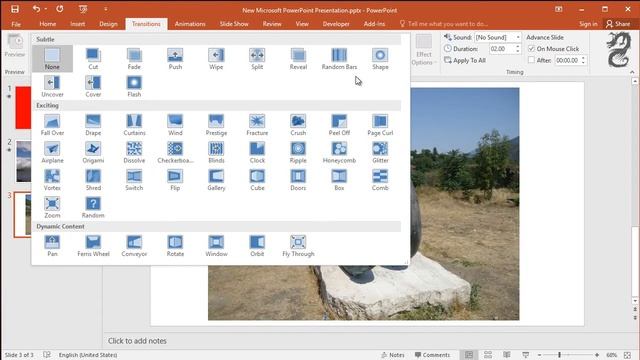Apply the Split transition
Viewport: 640px width, 360px height.
click(x=257, y=59)
